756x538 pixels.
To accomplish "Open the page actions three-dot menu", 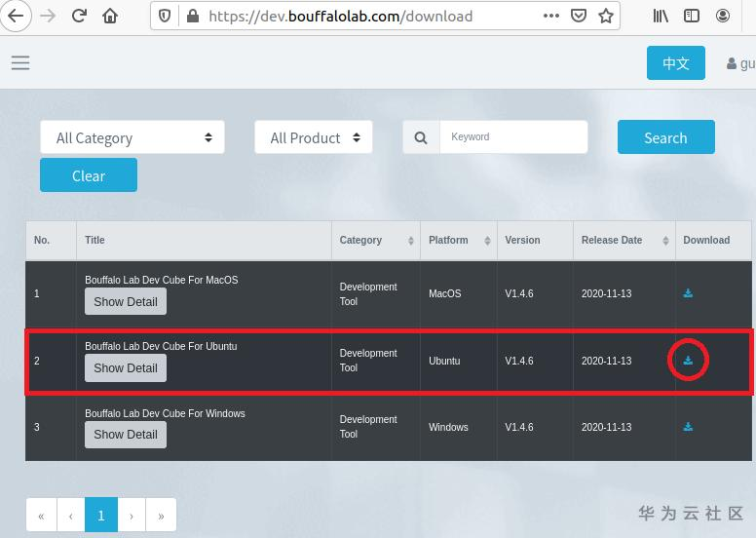I will pos(550,16).
